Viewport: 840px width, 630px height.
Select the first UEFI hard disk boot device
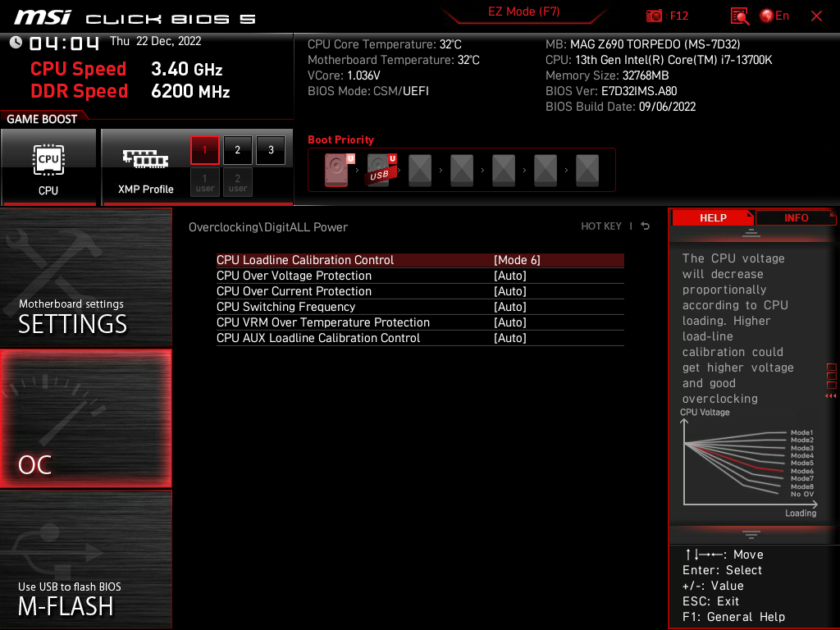[x=337, y=170]
